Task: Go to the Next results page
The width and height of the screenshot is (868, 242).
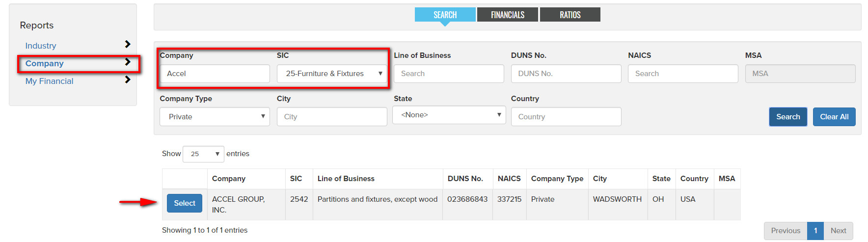Action: point(838,231)
